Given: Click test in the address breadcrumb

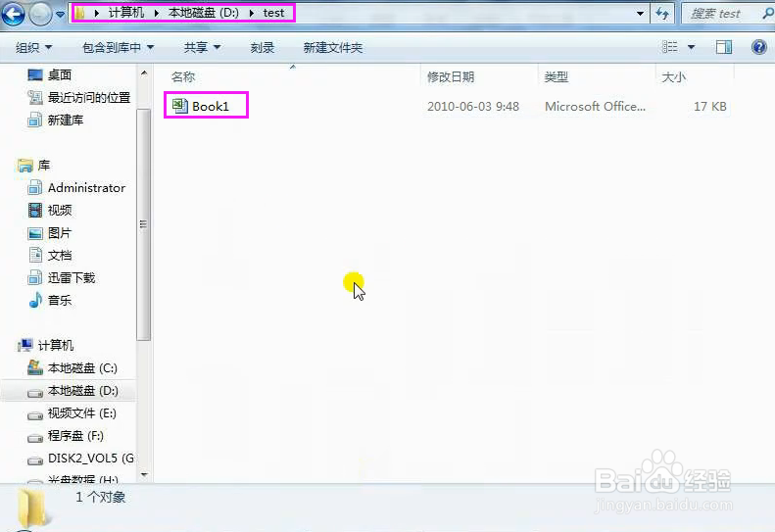Looking at the screenshot, I should pos(273,13).
